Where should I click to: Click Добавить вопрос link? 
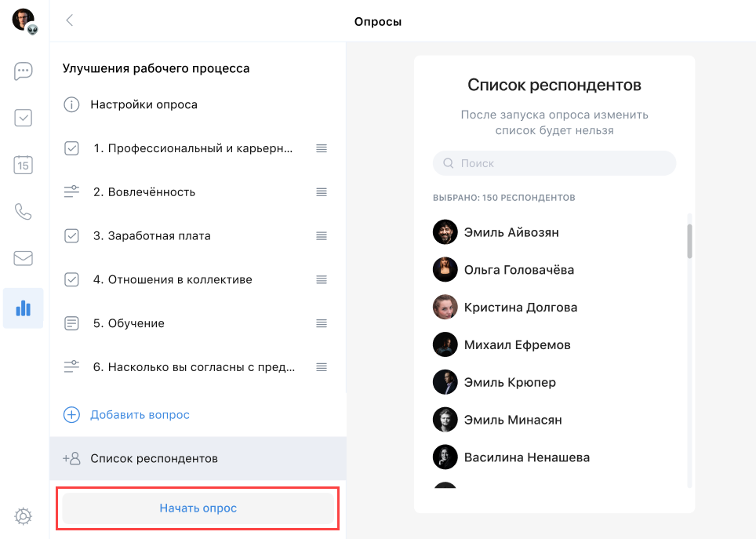coord(140,415)
